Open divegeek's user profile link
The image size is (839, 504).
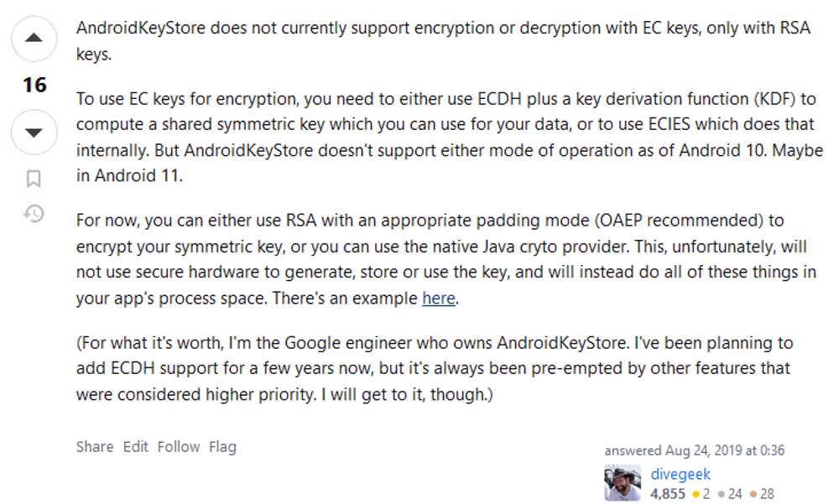(x=680, y=475)
